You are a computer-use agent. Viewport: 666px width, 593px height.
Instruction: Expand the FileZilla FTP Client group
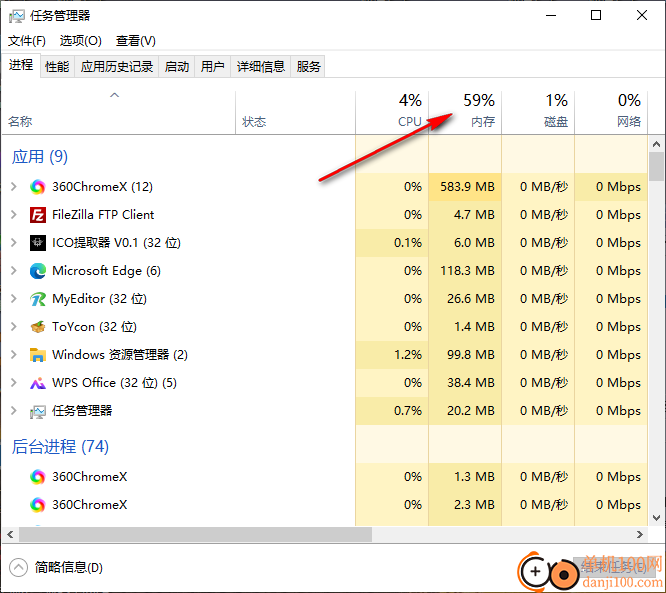[x=14, y=215]
